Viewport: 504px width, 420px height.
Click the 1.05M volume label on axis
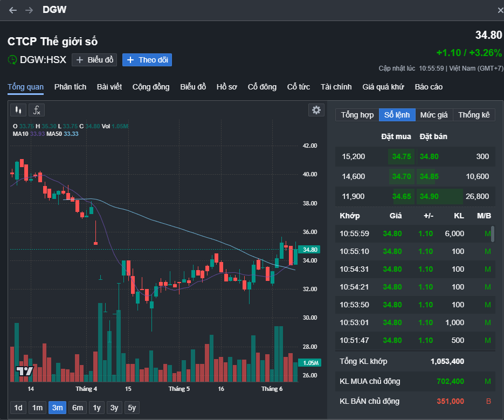point(309,363)
